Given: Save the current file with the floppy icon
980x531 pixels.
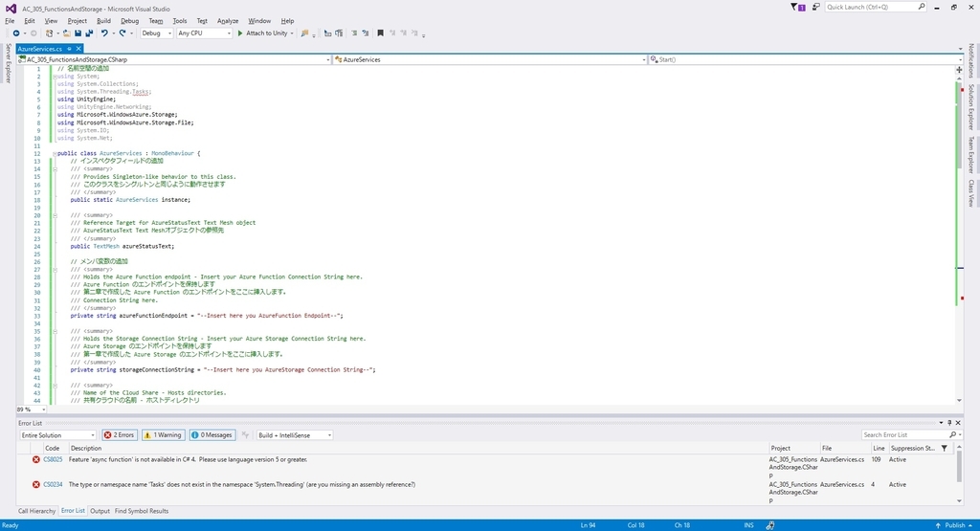Looking at the screenshot, I should [x=78, y=33].
